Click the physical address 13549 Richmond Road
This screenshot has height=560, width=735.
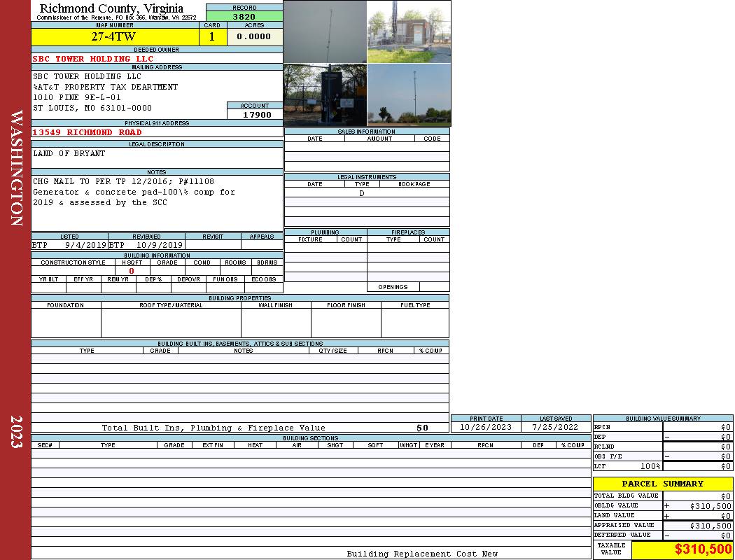87,132
